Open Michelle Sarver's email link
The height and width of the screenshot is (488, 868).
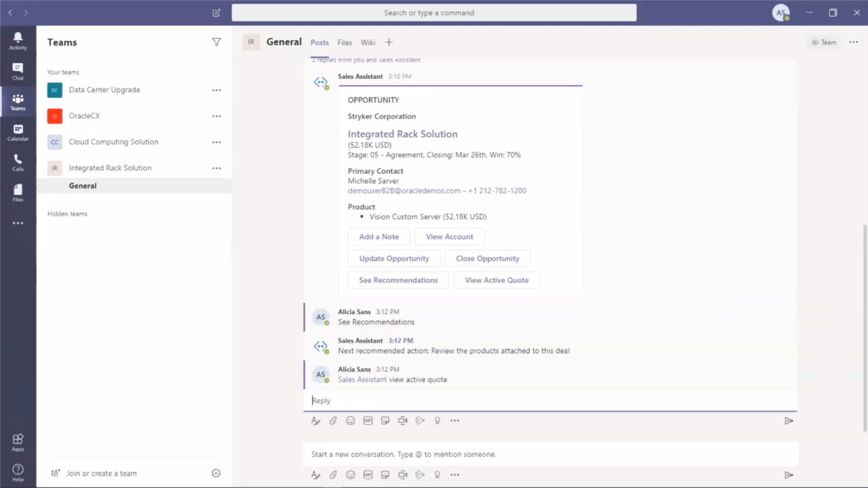point(403,190)
